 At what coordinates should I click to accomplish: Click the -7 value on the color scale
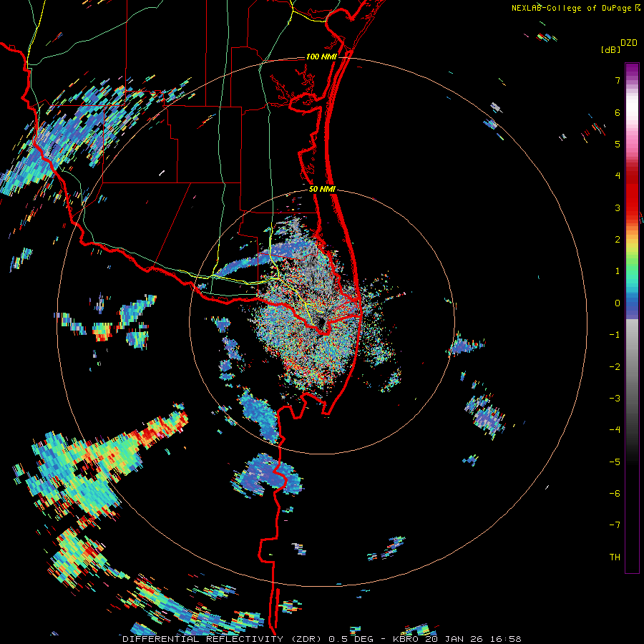click(x=615, y=525)
